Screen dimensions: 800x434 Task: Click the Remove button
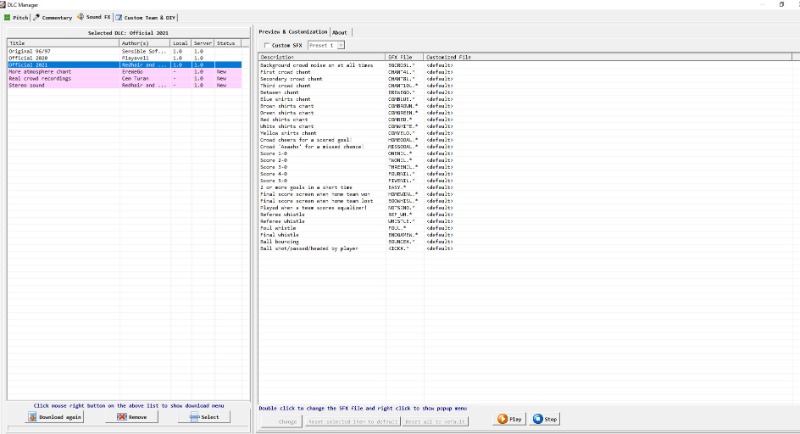coord(131,417)
